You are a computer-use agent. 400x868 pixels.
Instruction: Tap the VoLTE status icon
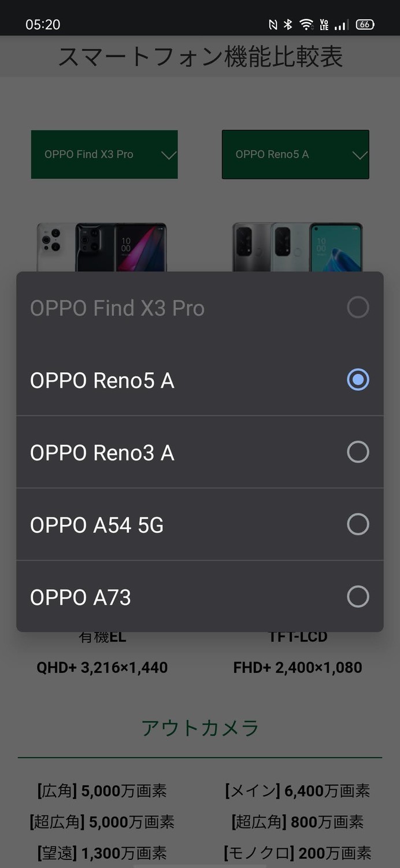(324, 24)
